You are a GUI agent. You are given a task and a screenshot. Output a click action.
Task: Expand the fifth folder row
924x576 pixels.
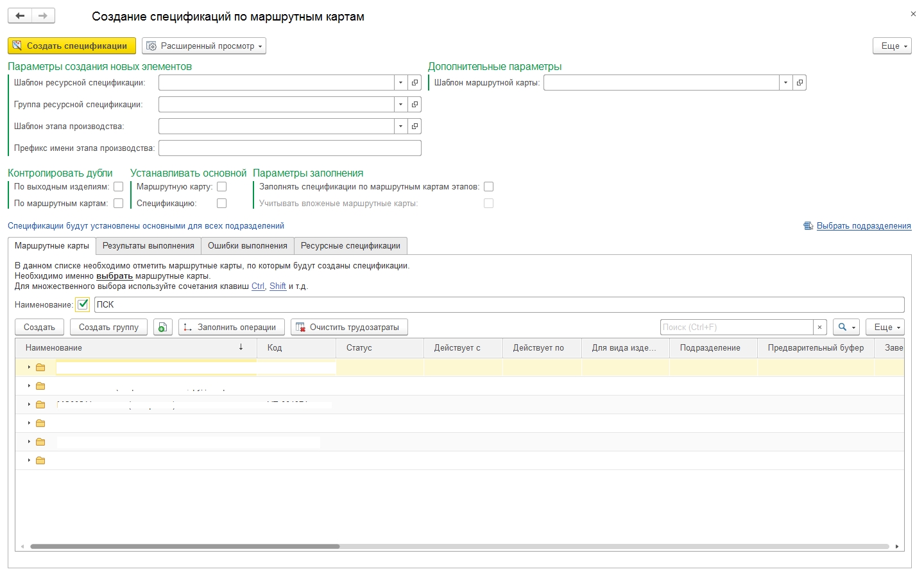(x=29, y=442)
